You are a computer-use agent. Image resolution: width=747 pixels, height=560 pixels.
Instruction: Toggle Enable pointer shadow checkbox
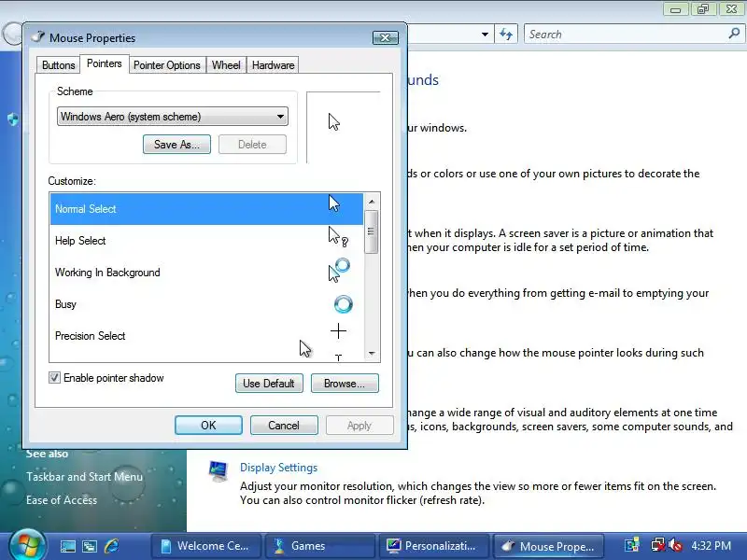tap(54, 378)
